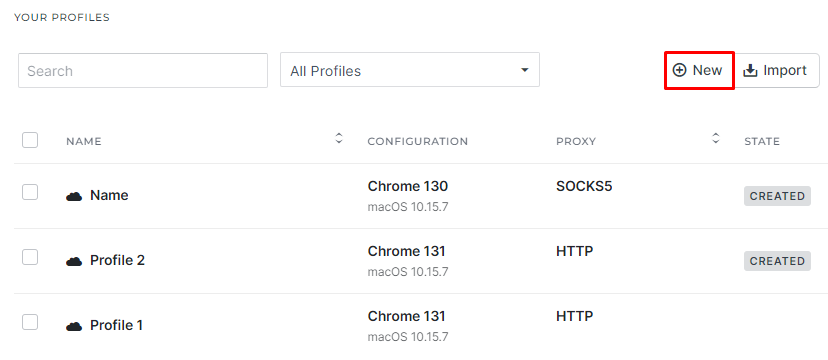Check the box for the Name profile
This screenshot has height=360, width=828.
(x=30, y=192)
